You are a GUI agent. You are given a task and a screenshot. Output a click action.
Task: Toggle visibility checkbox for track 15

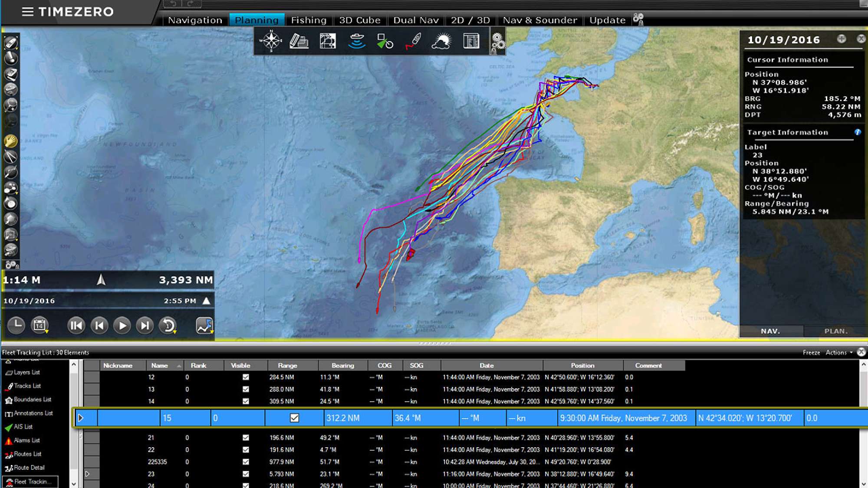[x=294, y=418]
